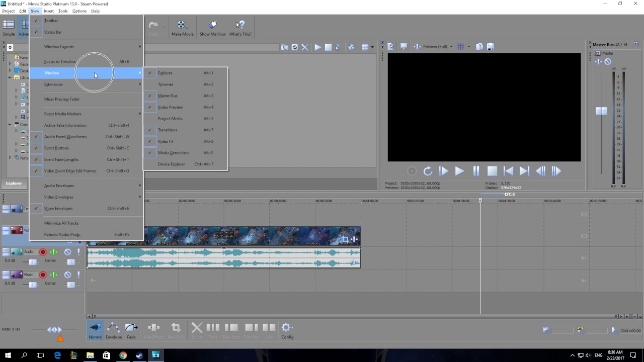
Task: Click the preview on external monitor icon
Action: coord(404,47)
